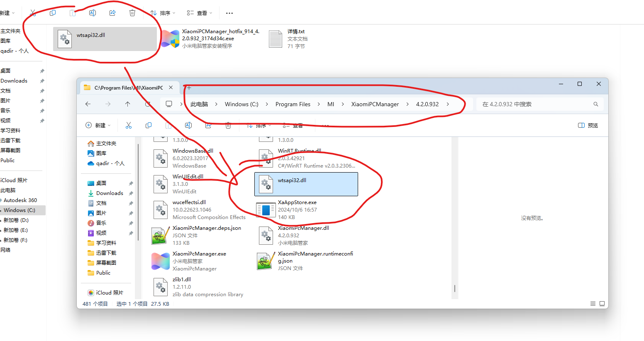
Task: Click the Copy icon in the 4.2.0.932 window toolbar
Action: [x=149, y=125]
